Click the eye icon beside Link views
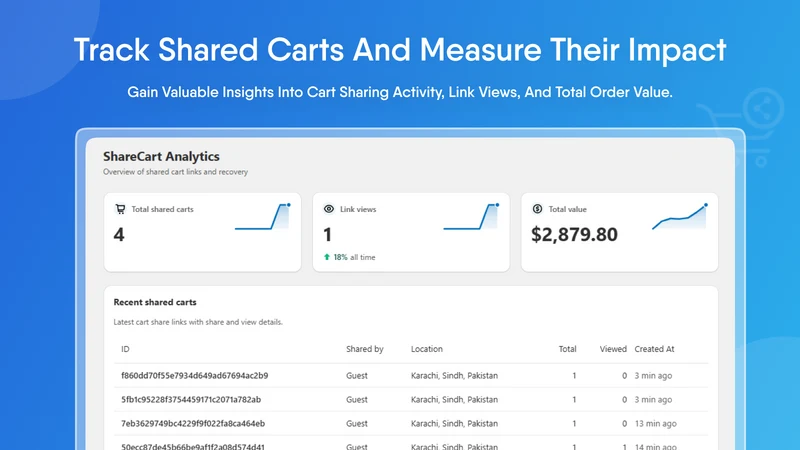 tap(329, 209)
